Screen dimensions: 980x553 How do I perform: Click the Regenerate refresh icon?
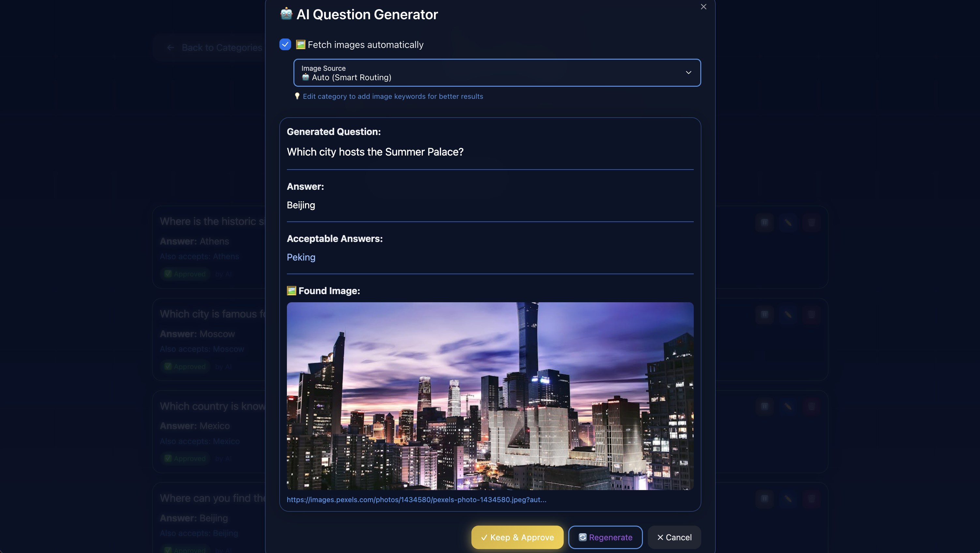point(583,537)
